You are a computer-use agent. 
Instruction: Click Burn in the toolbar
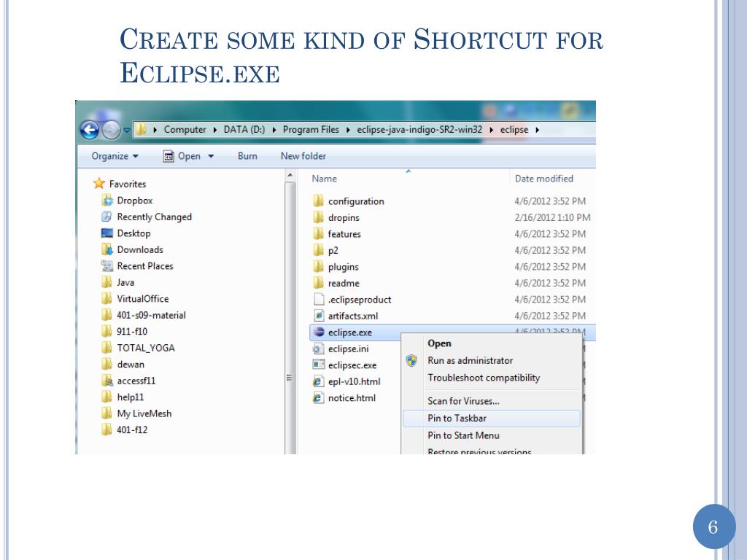(247, 156)
